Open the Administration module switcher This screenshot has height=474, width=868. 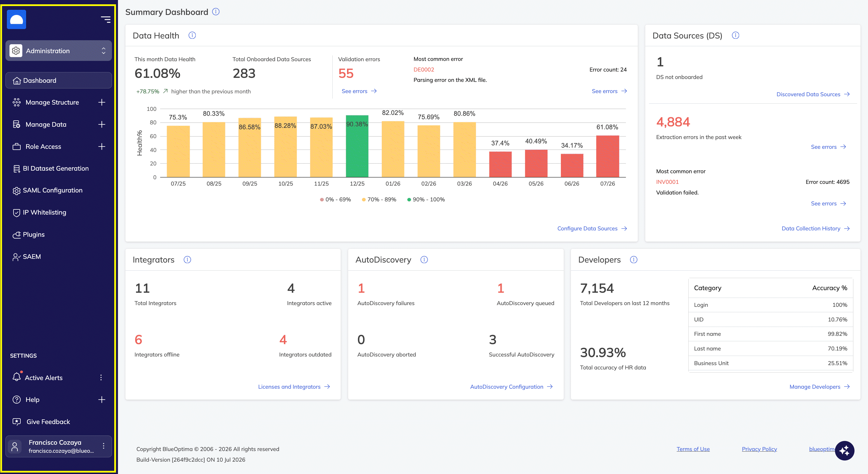[59, 51]
